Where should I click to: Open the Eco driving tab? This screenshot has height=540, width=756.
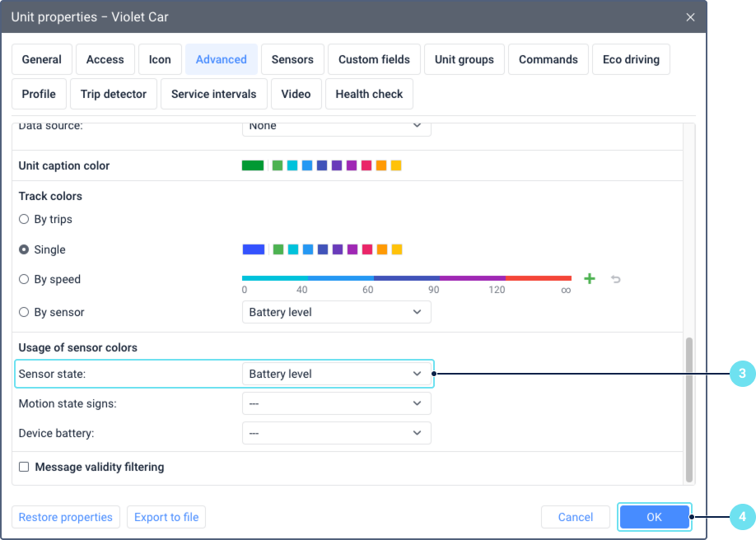pos(631,59)
